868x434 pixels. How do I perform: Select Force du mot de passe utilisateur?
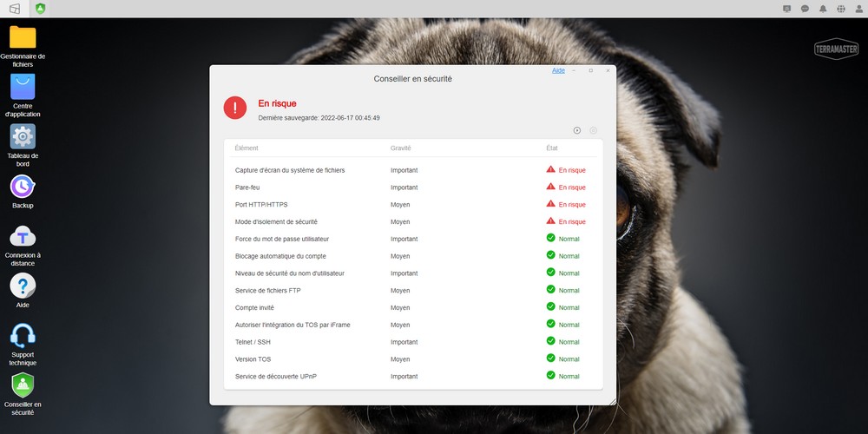point(413,240)
